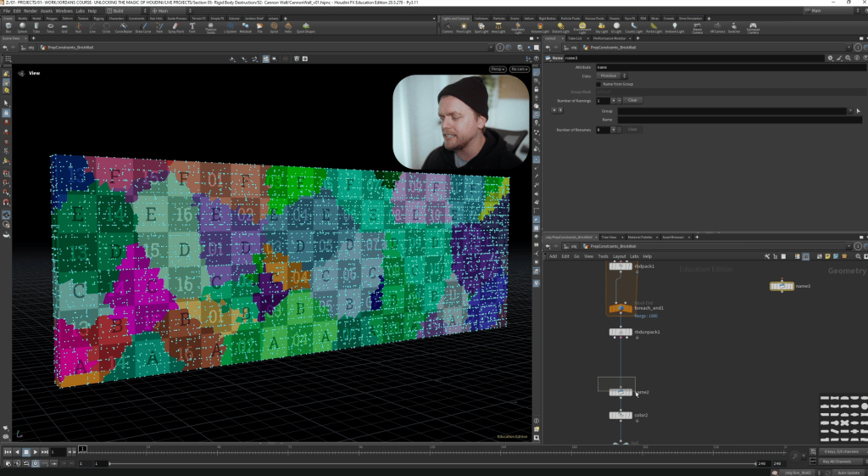This screenshot has width=868, height=476.
Task: Select the Helix shelf tool
Action: click(x=288, y=27)
